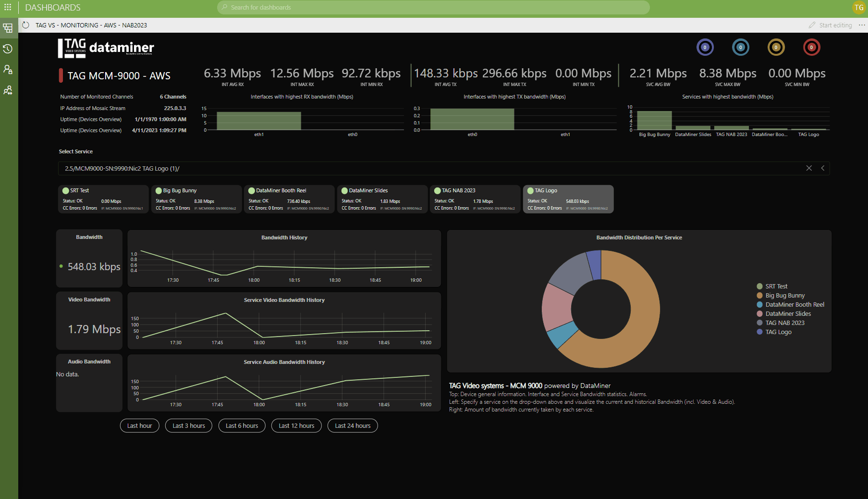The width and height of the screenshot is (868, 499).
Task: Click the eth1 RX bandwidth bar
Action: [x=259, y=121]
